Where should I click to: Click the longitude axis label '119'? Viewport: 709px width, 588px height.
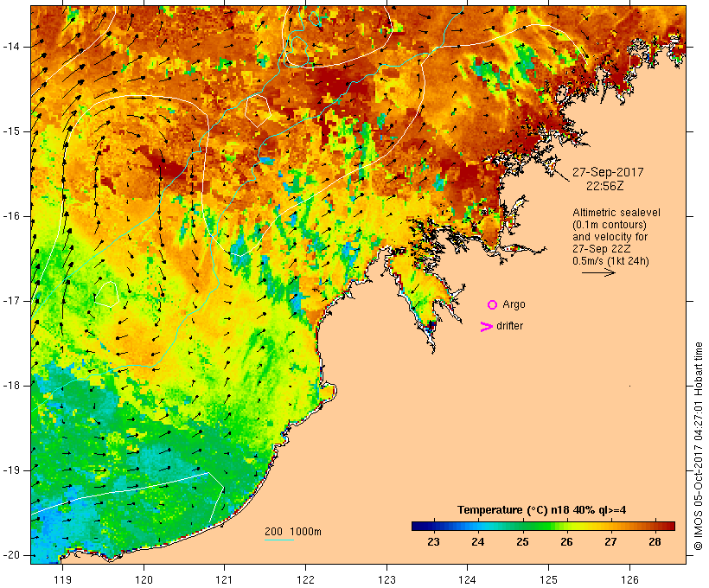62,579
